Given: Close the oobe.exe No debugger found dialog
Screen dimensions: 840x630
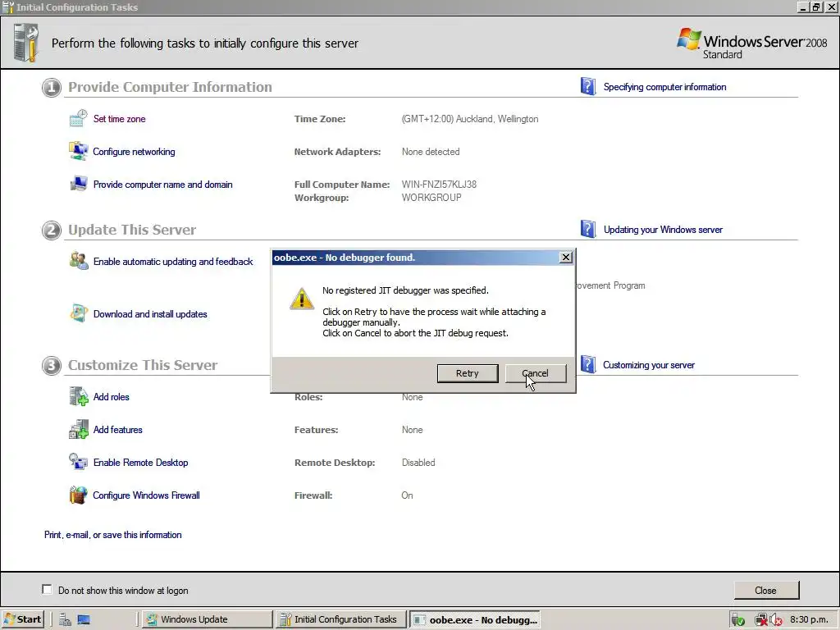Looking at the screenshot, I should tap(566, 258).
